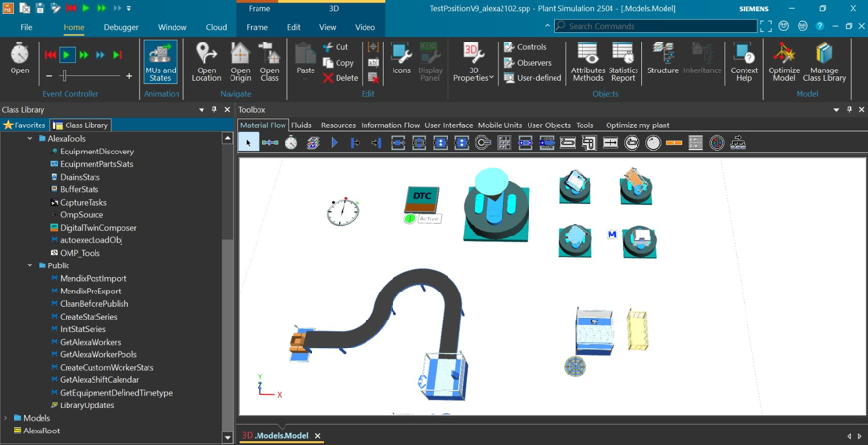868x445 pixels.
Task: Click Open Origin icon
Action: [x=240, y=62]
